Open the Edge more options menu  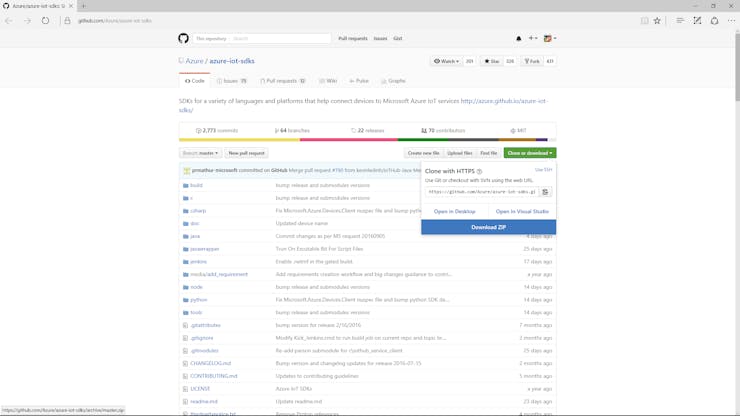tap(731, 21)
